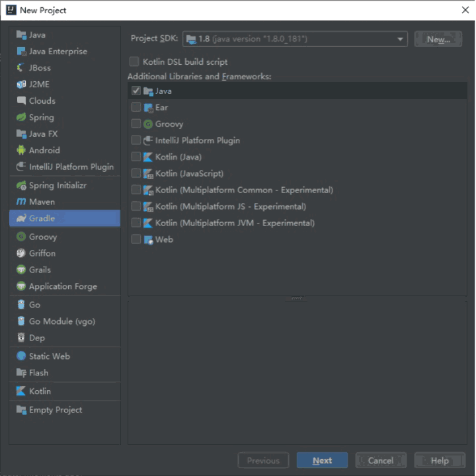Tick IntelliJ Platform Plugin framework checkbox
This screenshot has width=476, height=476.
point(136,140)
